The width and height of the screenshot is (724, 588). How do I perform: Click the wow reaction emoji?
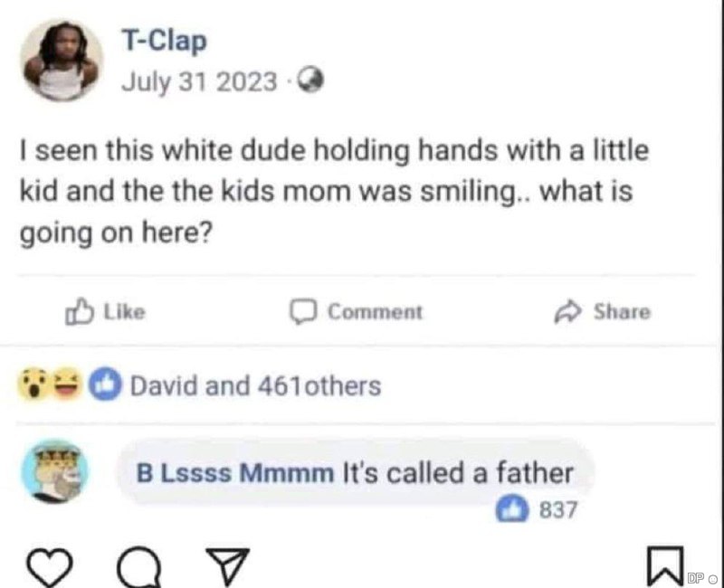(x=32, y=386)
